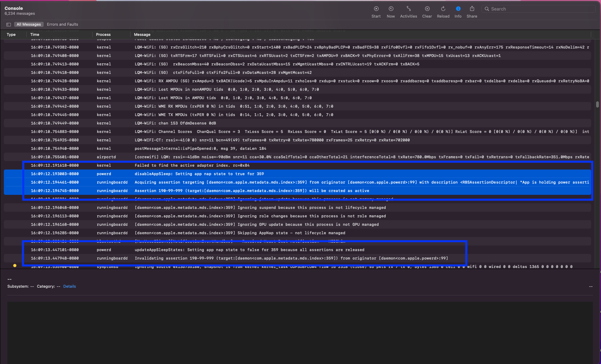
Task: Click timestamp 16:09:12.196285-0800
Action: (55, 233)
